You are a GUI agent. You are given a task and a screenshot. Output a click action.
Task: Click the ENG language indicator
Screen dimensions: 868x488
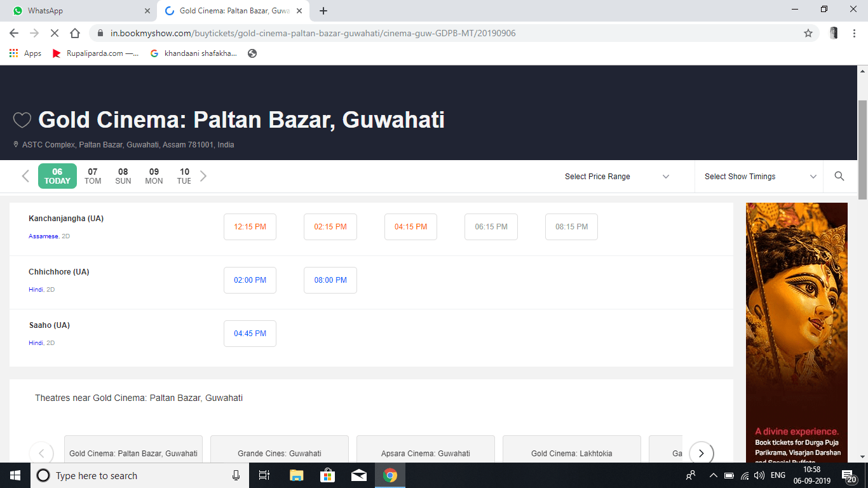pyautogui.click(x=778, y=475)
